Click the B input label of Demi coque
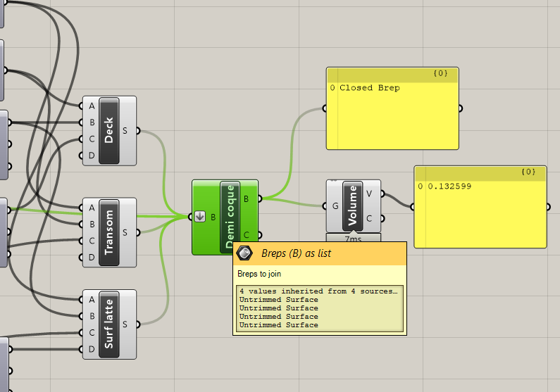This screenshot has height=392, width=560. (213, 217)
